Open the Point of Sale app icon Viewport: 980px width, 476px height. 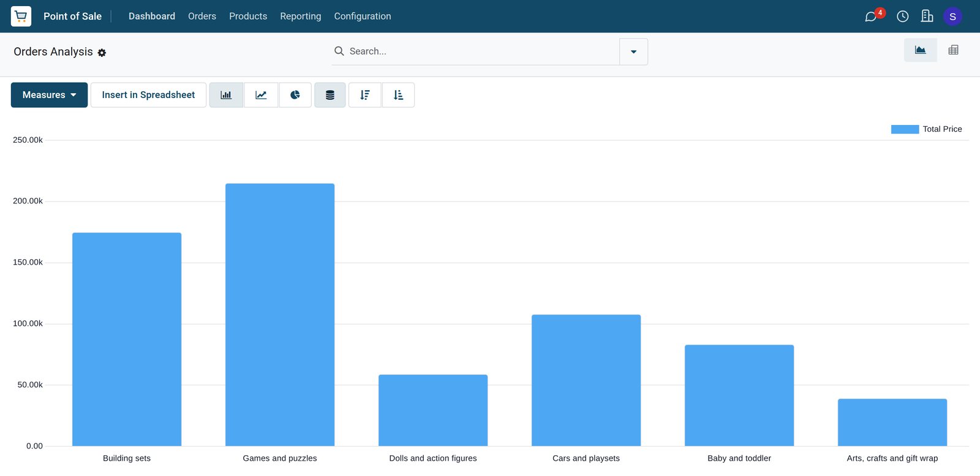[x=21, y=16]
